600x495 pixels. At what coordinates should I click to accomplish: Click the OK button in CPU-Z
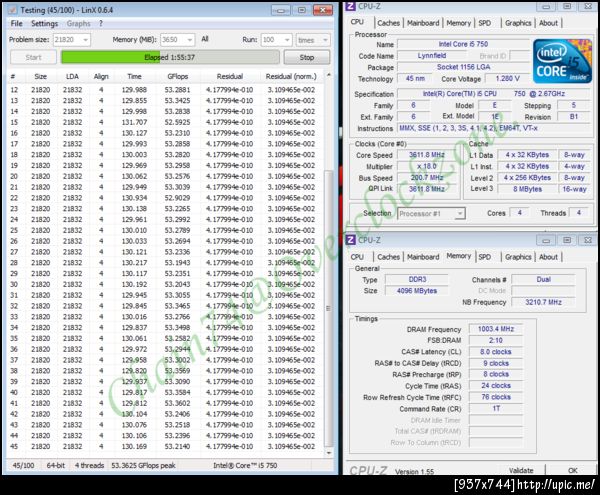click(x=572, y=470)
